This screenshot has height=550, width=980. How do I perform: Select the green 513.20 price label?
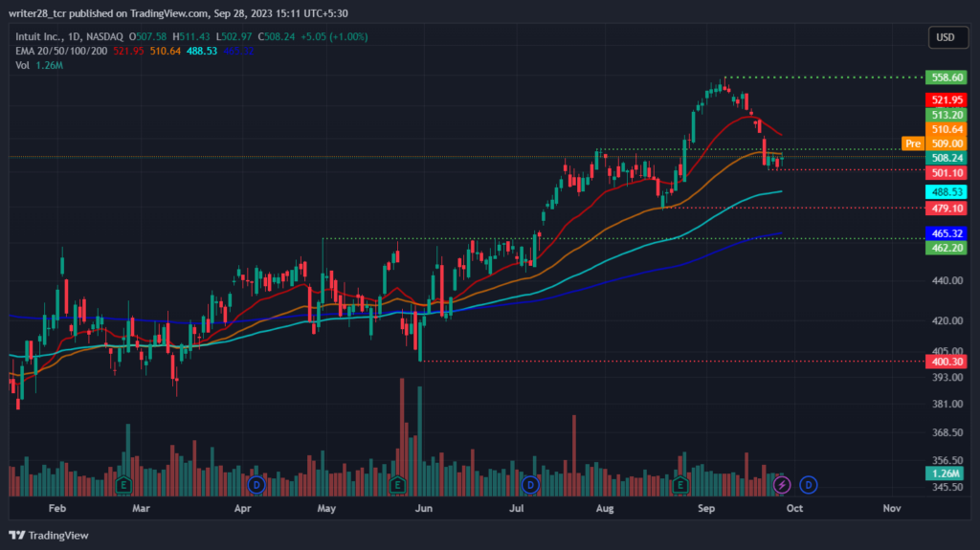coord(947,115)
